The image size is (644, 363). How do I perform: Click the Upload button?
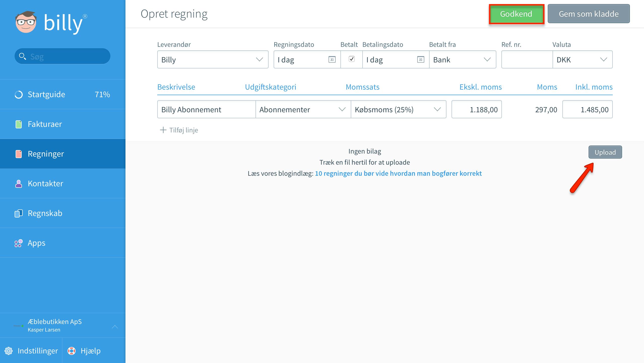[605, 152]
